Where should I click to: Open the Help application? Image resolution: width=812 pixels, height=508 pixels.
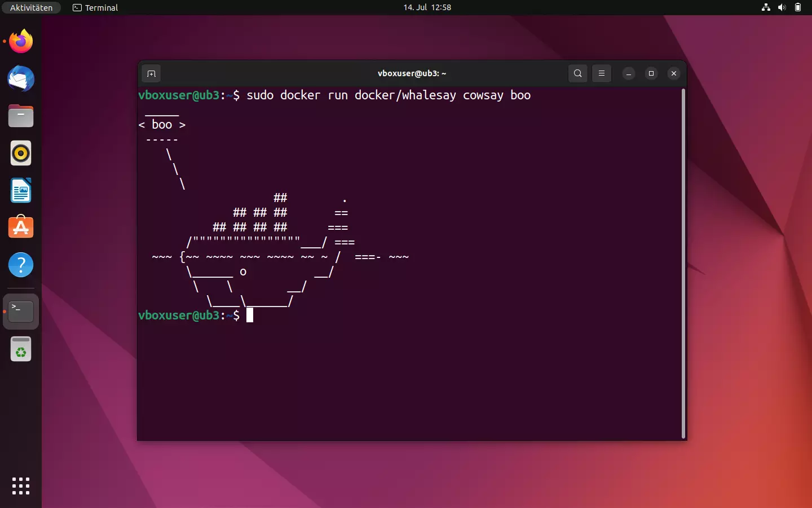20,265
